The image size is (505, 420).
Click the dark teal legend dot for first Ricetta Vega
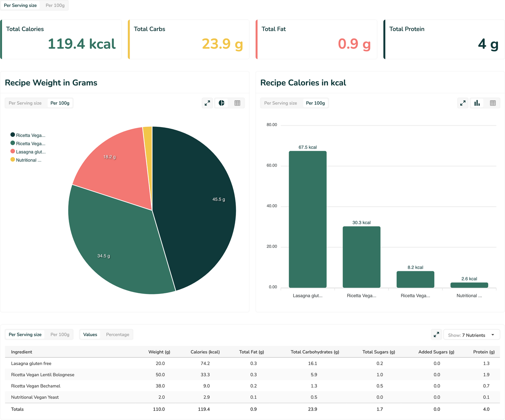coord(13,135)
